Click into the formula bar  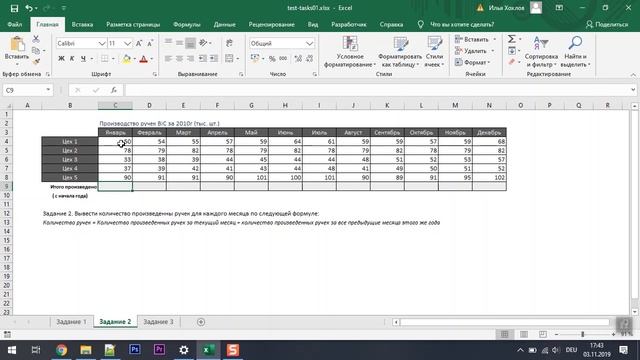pos(378,90)
